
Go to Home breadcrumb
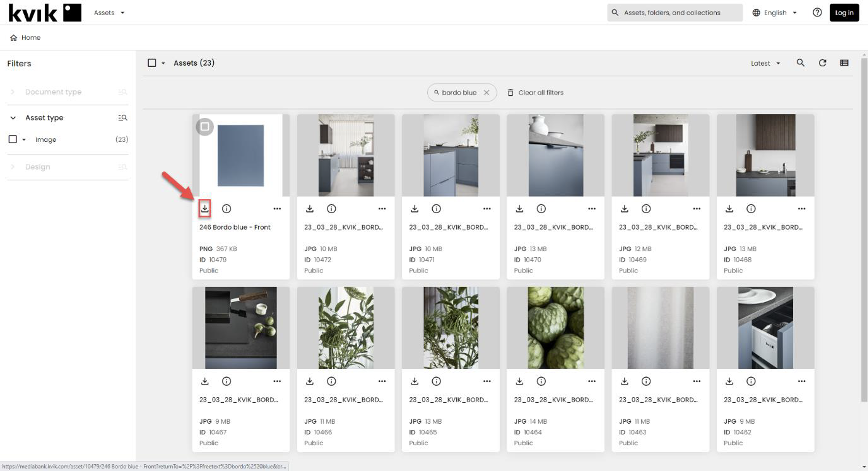click(x=30, y=37)
